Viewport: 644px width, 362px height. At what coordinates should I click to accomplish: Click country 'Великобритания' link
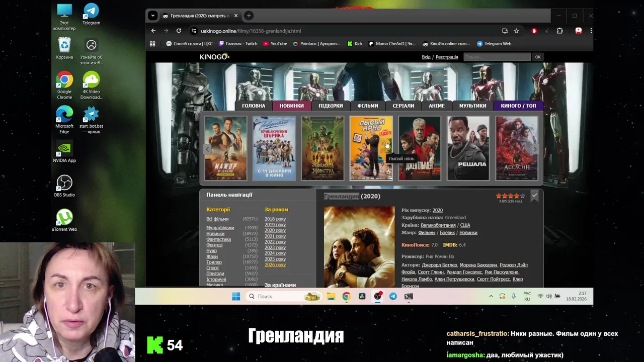coord(438,225)
